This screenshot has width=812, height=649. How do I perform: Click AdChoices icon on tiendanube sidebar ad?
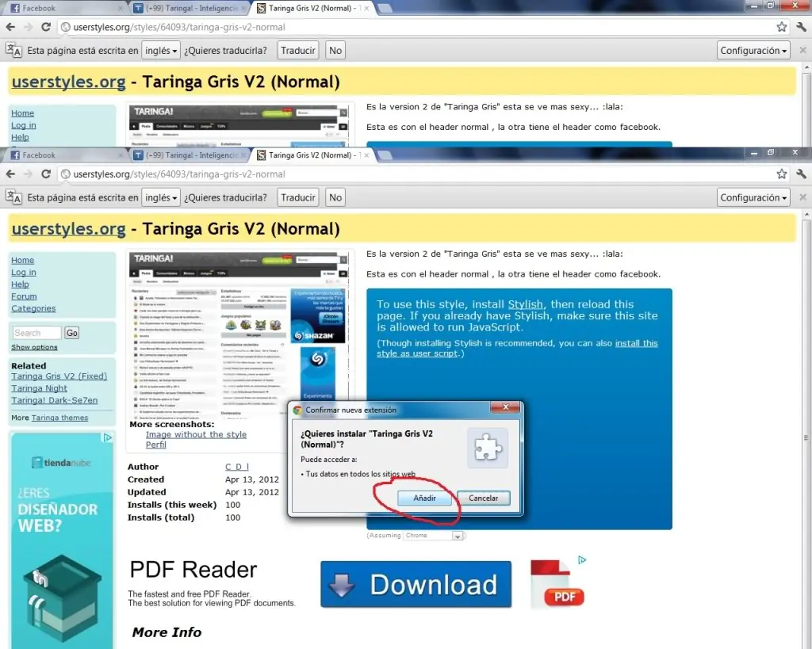click(107, 438)
